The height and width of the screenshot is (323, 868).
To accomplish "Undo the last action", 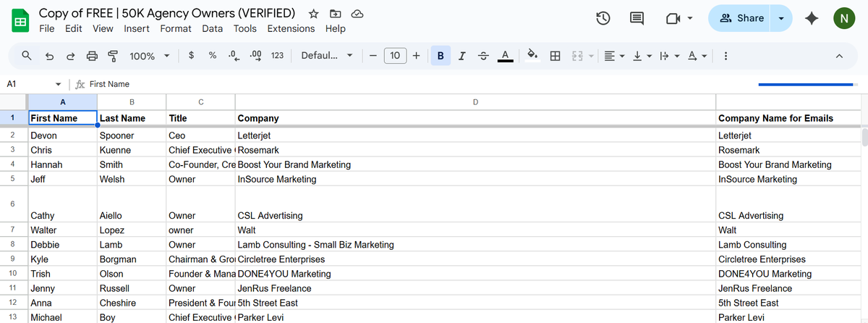I will click(x=49, y=56).
